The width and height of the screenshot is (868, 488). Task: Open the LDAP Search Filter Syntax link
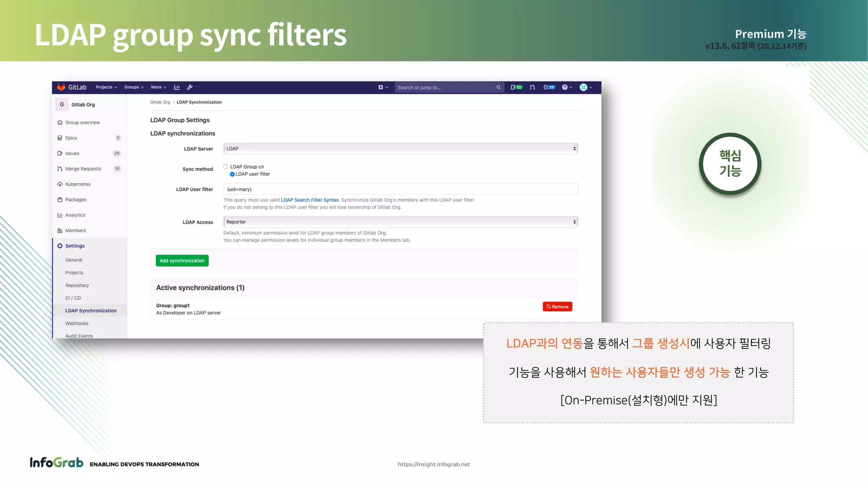pos(309,200)
